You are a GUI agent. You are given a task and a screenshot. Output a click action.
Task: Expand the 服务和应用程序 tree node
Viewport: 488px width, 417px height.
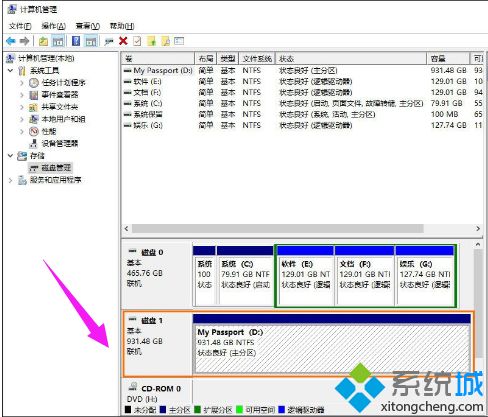[x=11, y=180]
